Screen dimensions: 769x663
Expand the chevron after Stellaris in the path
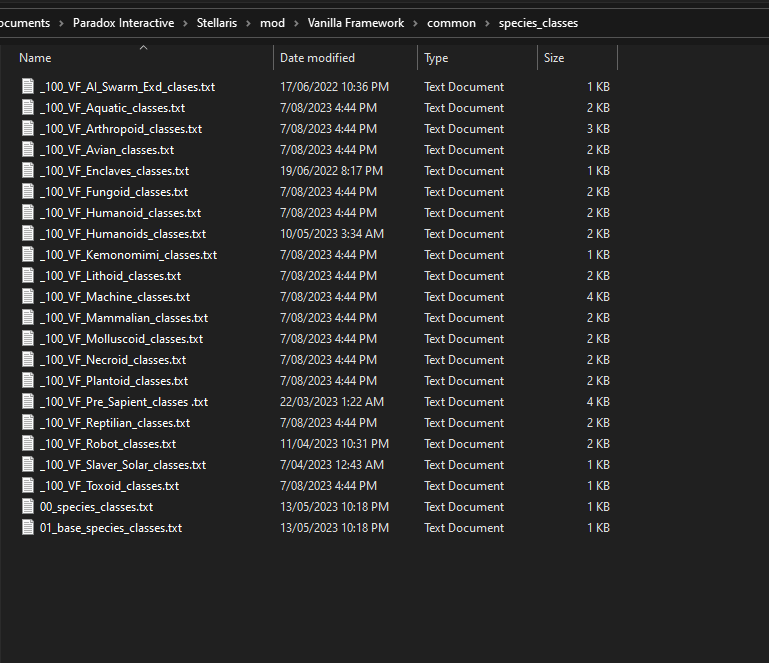(x=248, y=24)
